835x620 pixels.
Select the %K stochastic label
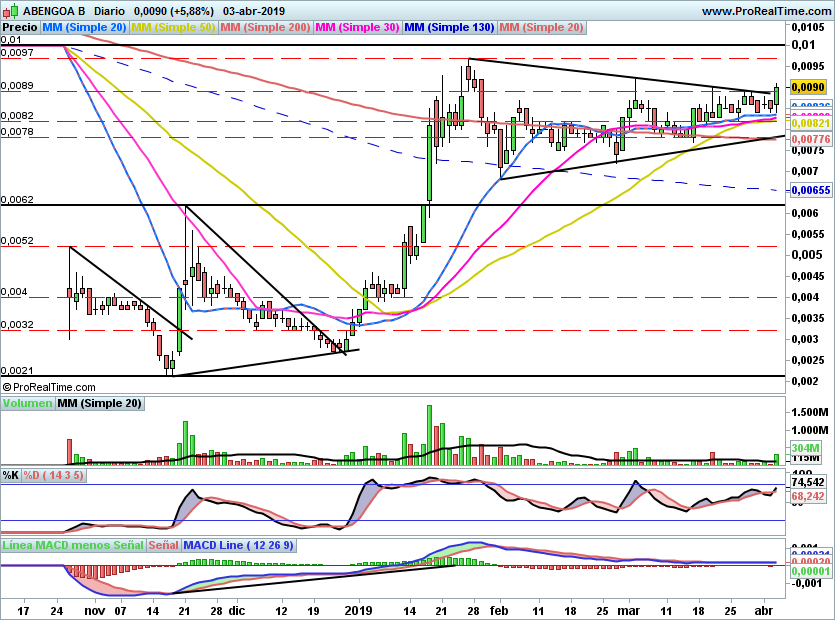point(11,475)
